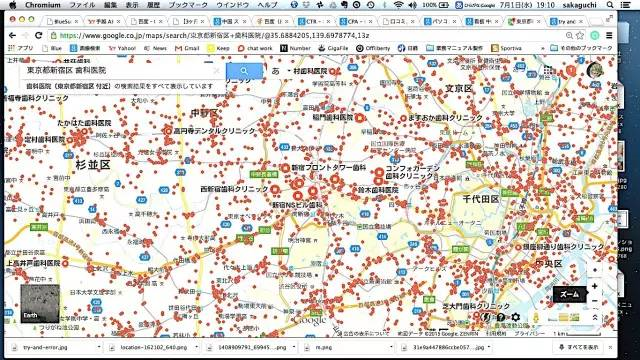Toggle Lite mode lightning icon
Viewport: 640px width, 360px height.
(486, 317)
